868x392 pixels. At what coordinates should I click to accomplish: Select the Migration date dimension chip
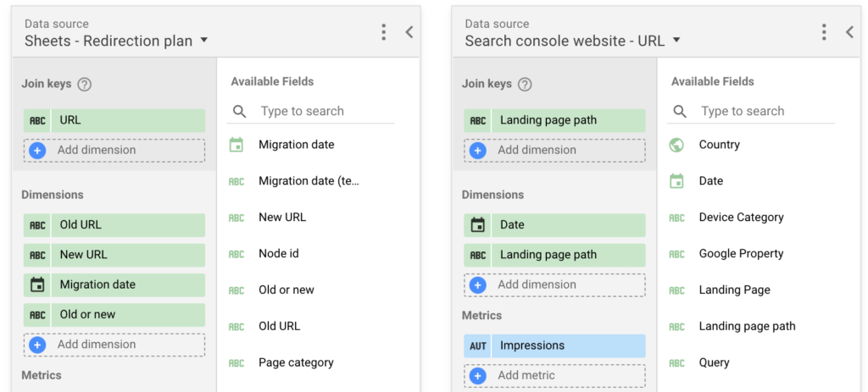click(x=114, y=284)
